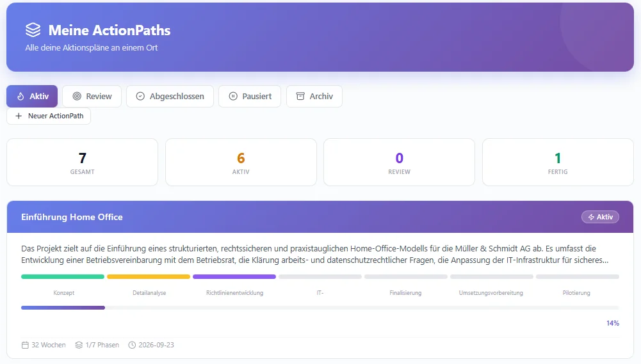Viewport: 641px width, 364px height.
Task: Click the Aktiv status badge
Action: 600,217
